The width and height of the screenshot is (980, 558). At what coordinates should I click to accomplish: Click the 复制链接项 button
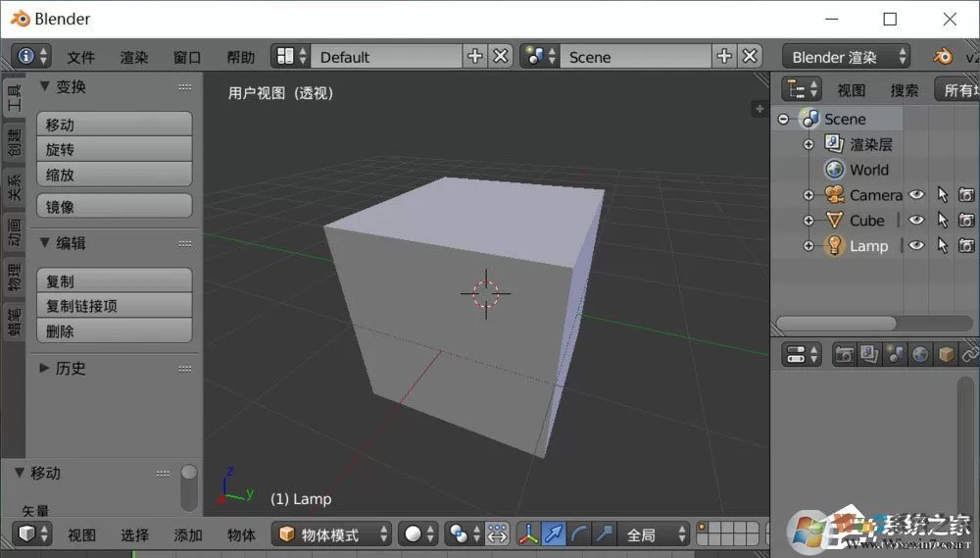(x=115, y=305)
